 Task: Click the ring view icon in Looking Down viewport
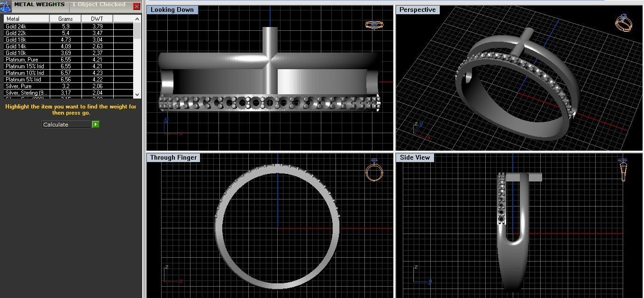374,25
